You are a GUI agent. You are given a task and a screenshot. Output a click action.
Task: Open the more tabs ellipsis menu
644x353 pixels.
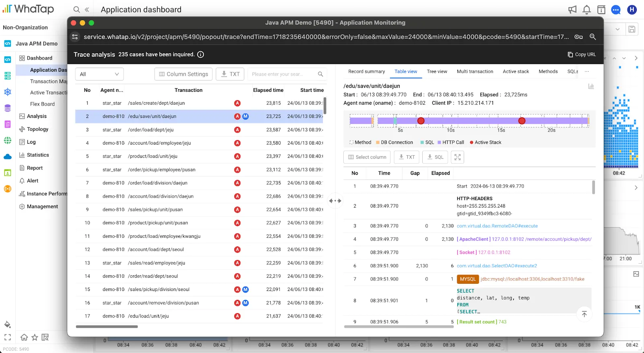(x=587, y=71)
